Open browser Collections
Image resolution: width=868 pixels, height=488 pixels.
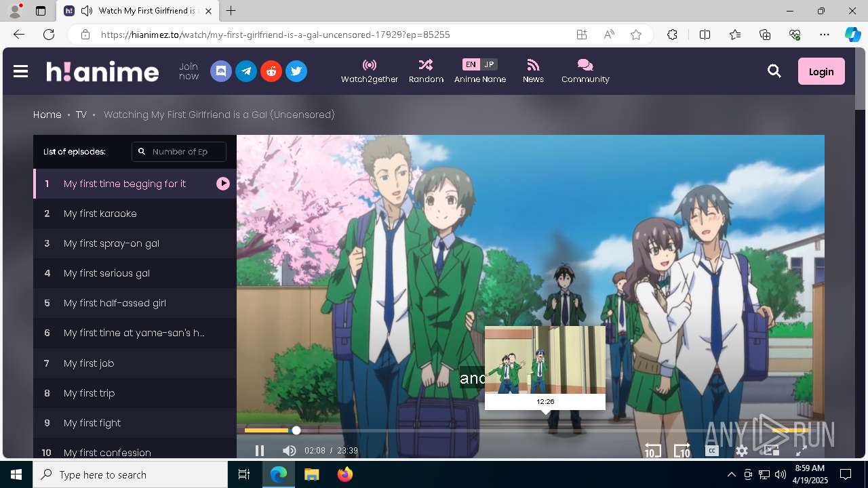click(765, 35)
